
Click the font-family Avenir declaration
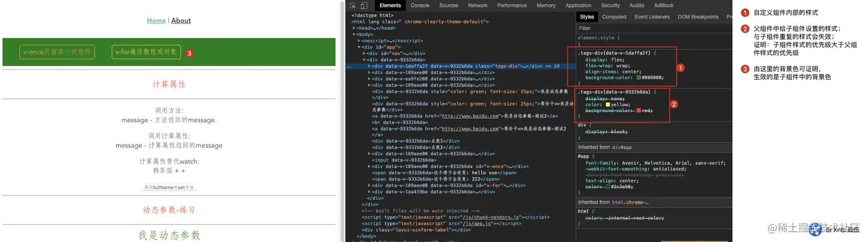click(656, 163)
